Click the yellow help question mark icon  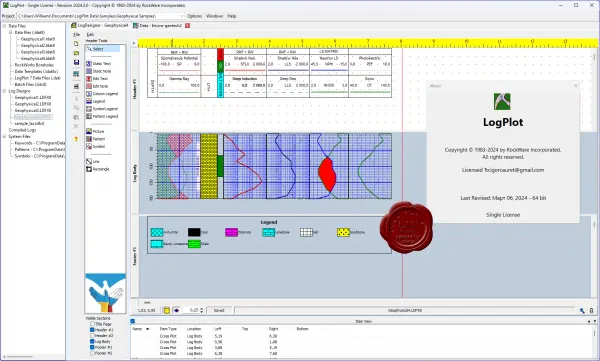[x=76, y=139]
